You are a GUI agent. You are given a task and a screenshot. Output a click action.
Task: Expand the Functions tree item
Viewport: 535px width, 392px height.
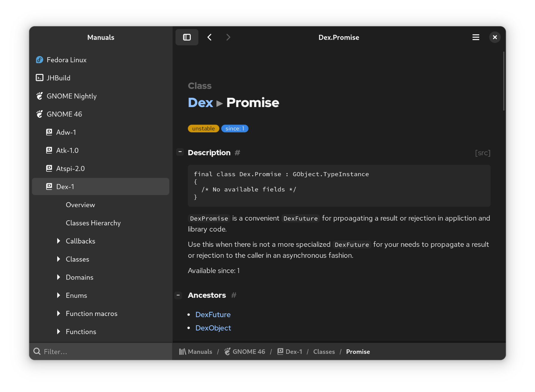click(58, 331)
